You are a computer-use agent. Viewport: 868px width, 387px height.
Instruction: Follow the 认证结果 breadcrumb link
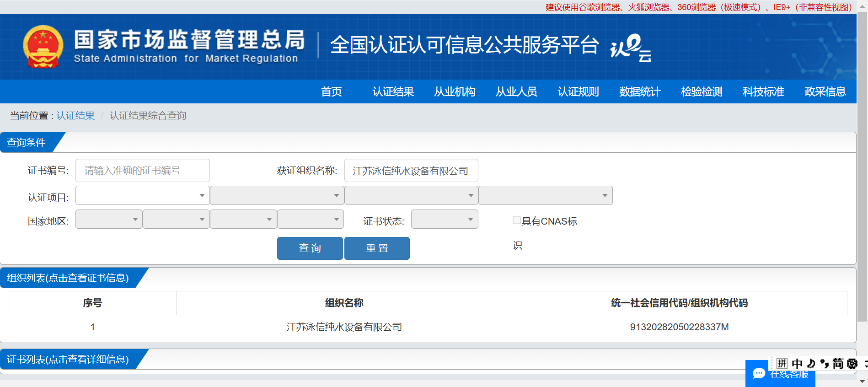coord(75,116)
